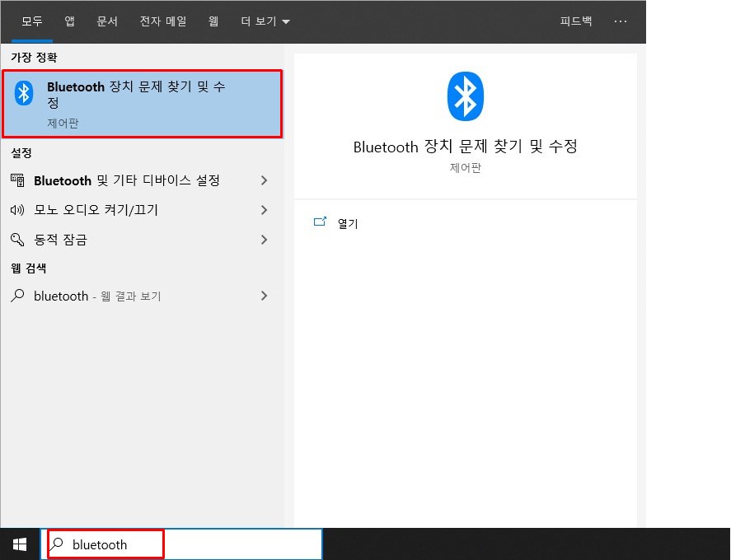Click the dynamic lock key icon

click(x=17, y=240)
